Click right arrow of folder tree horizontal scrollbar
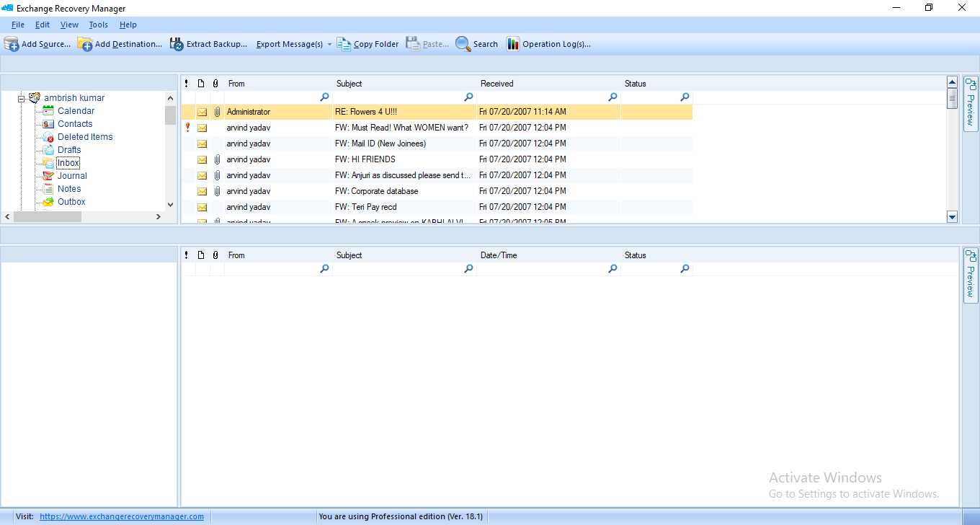Image resolution: width=980 pixels, height=525 pixels. (x=159, y=216)
